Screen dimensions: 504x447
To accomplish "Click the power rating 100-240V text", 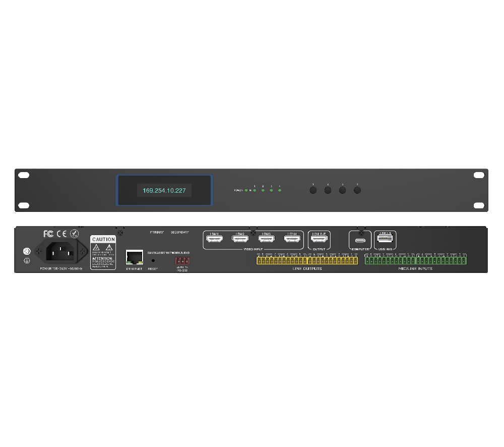I will coord(61,268).
